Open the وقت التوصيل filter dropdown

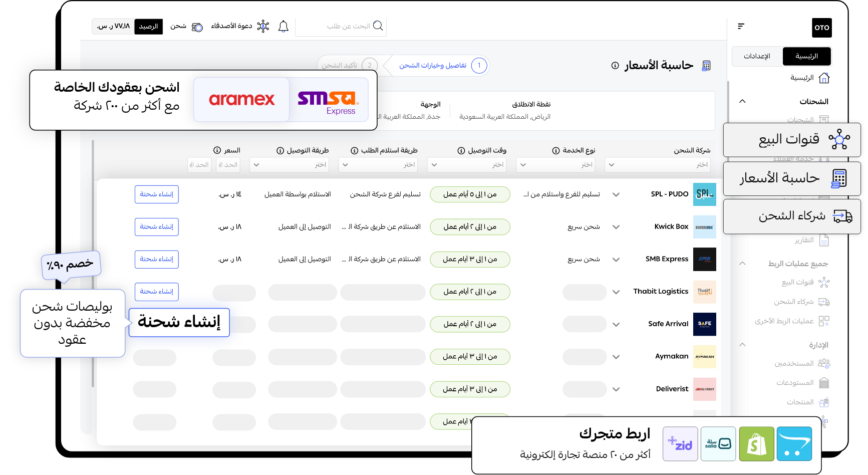pyautogui.click(x=467, y=165)
